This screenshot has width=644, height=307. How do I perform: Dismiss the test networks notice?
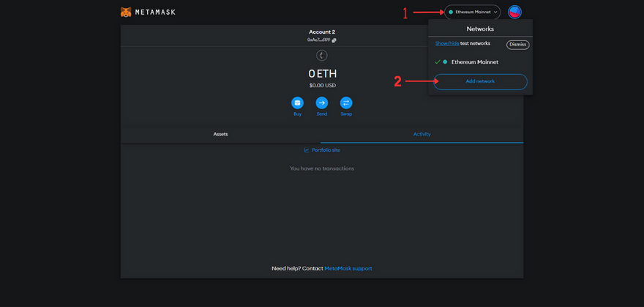click(517, 45)
